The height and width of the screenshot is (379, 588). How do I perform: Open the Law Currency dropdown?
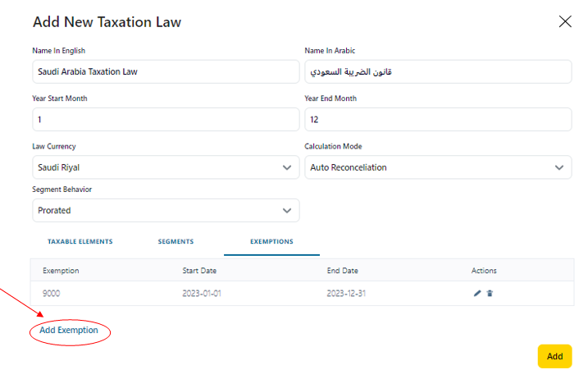pos(166,167)
